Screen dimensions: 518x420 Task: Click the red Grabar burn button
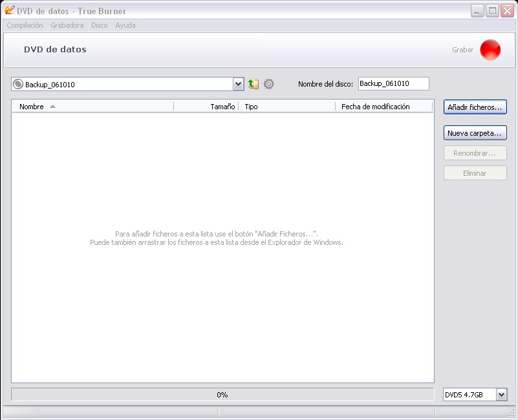pos(490,50)
